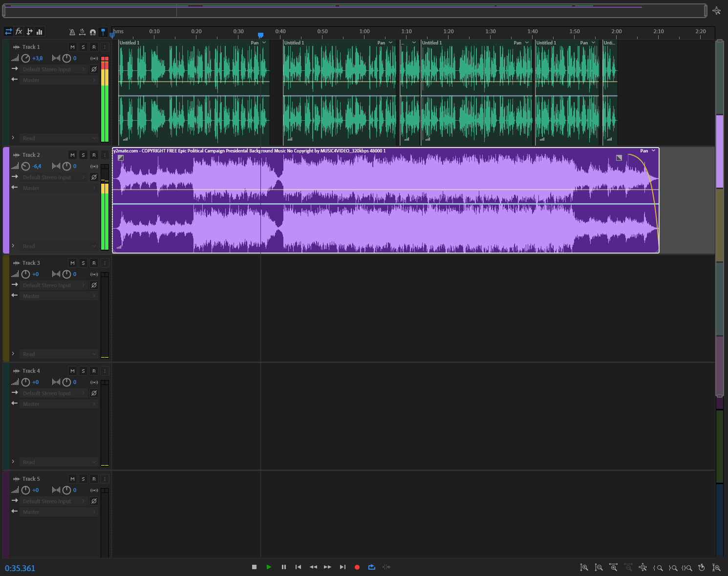The width and height of the screenshot is (728, 576).
Task: Switch to the track EQ view
Action: 40,32
